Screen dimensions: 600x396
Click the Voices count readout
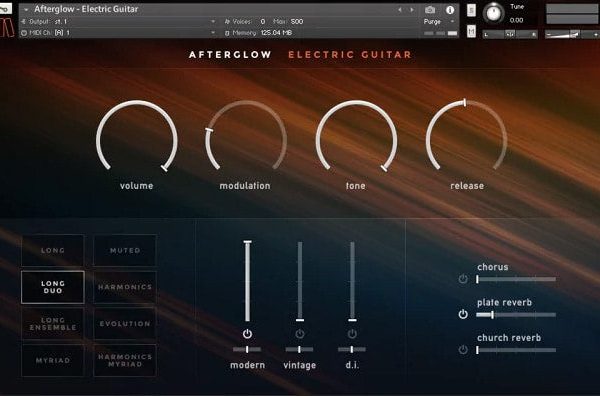(262, 22)
